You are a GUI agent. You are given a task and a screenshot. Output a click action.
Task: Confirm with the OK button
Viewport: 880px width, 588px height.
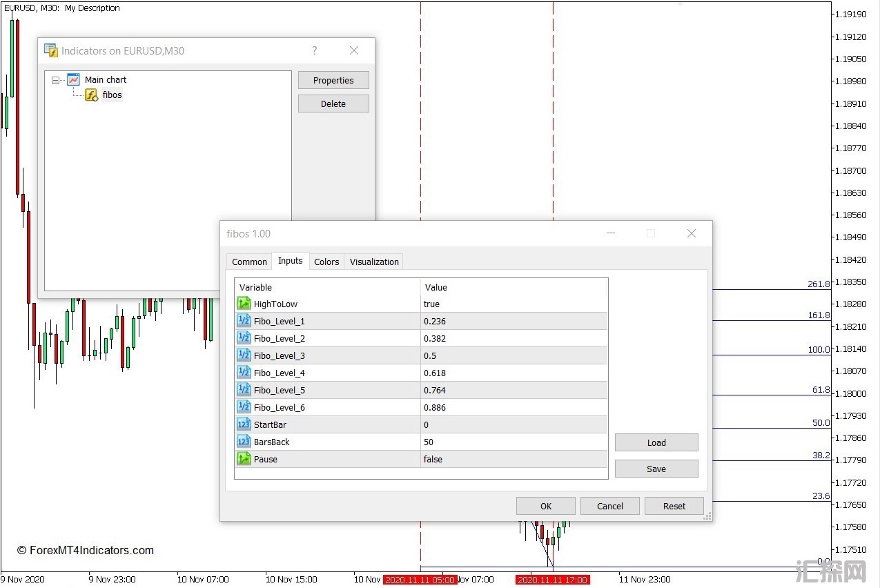546,506
